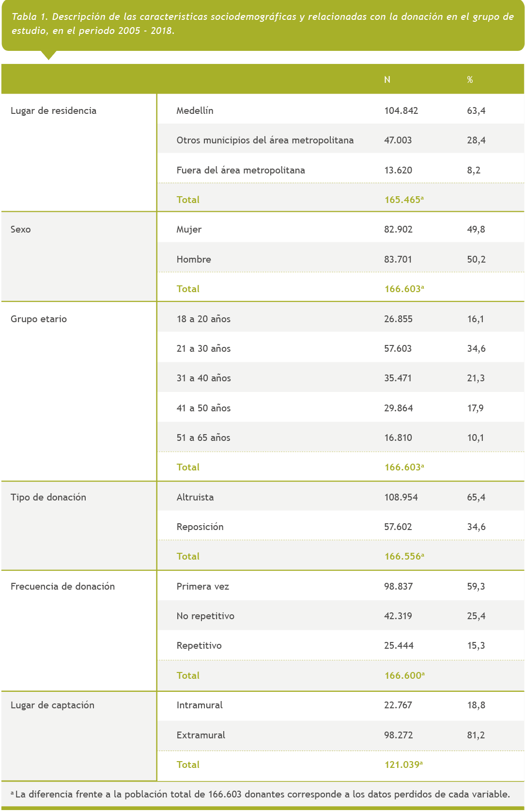Click the No repetitivo row label

[205, 616]
